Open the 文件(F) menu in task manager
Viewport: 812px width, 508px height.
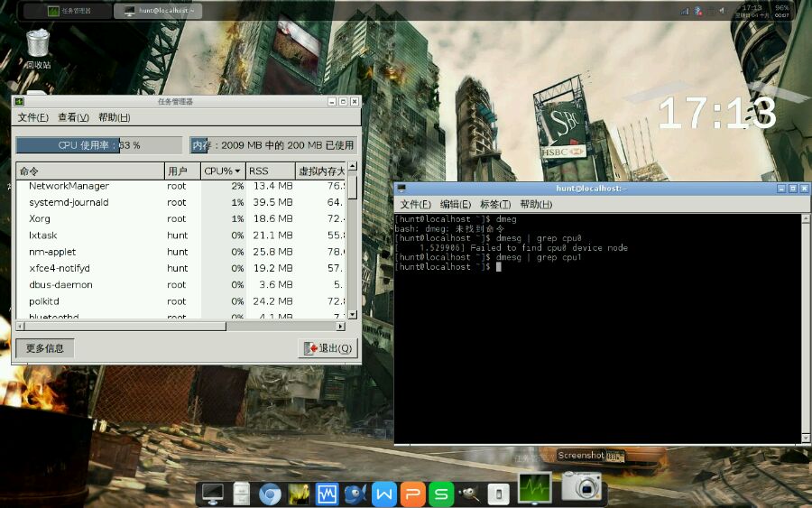pyautogui.click(x=33, y=117)
